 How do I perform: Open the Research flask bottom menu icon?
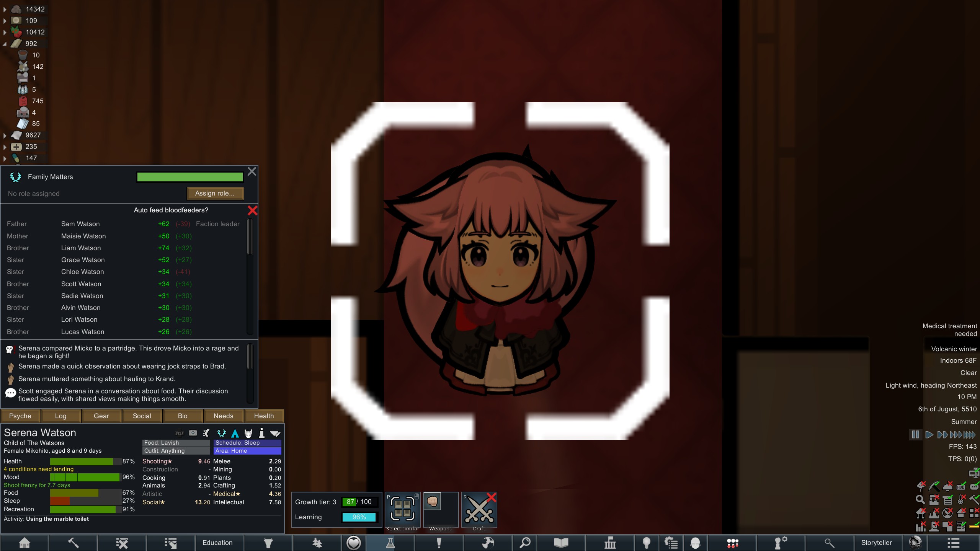pos(390,543)
